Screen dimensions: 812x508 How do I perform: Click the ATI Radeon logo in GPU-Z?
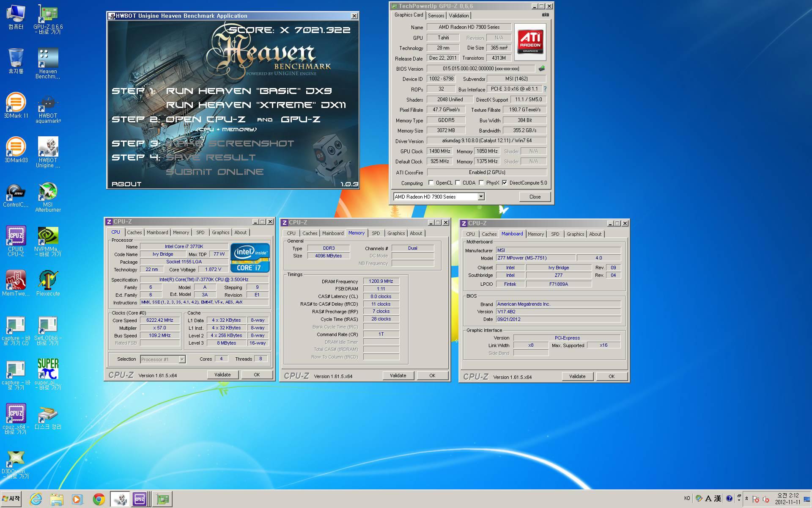coord(530,42)
